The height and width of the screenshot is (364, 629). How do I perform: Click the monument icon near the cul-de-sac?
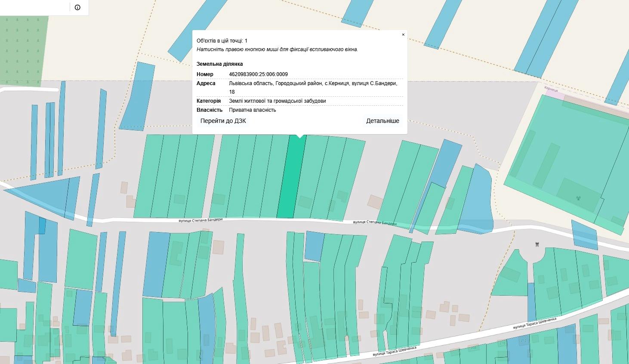pyautogui.click(x=537, y=245)
